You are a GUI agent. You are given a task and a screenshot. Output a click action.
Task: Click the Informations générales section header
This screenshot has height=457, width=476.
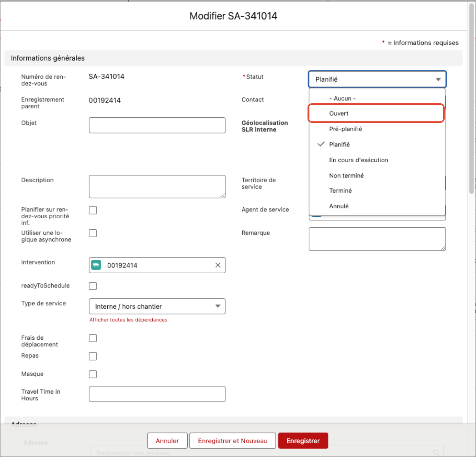point(233,58)
